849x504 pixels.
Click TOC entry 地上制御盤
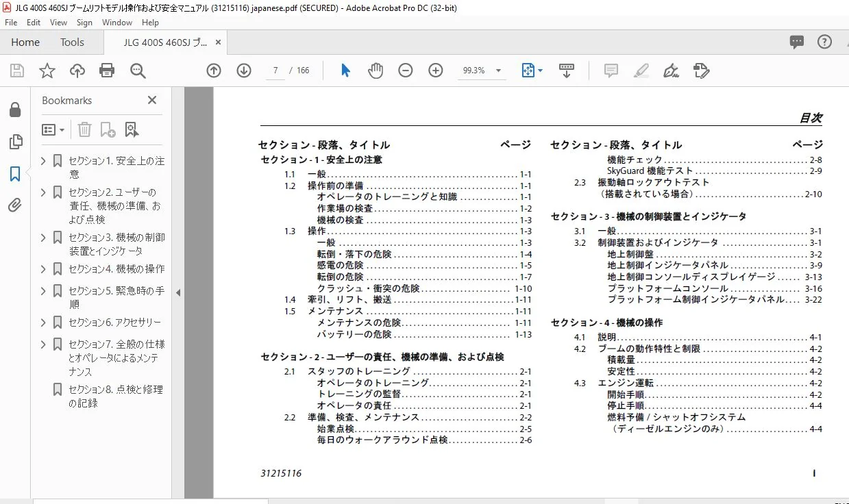tap(630, 254)
